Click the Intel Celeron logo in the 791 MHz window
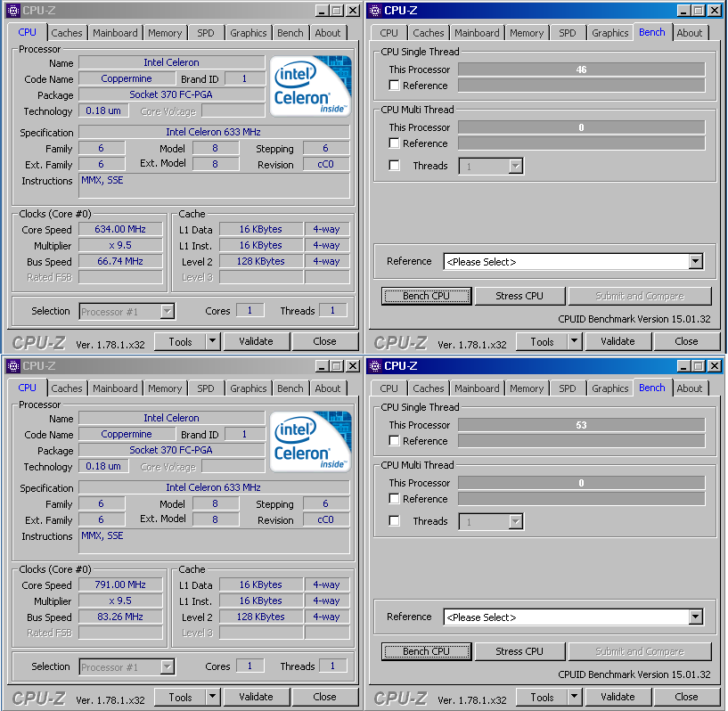Screen dimensions: 728x711 pos(310,441)
